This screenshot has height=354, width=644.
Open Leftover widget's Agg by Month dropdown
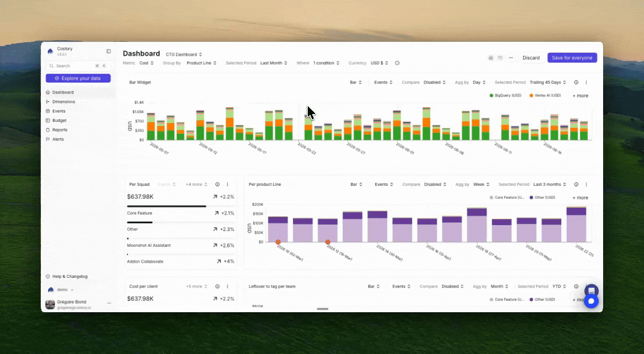click(500, 286)
